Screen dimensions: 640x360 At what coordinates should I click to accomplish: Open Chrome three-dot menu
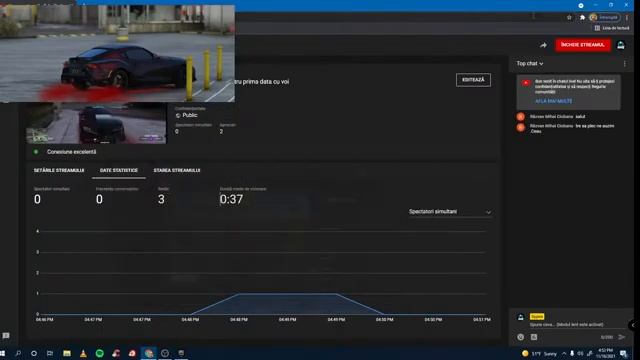tap(627, 17)
